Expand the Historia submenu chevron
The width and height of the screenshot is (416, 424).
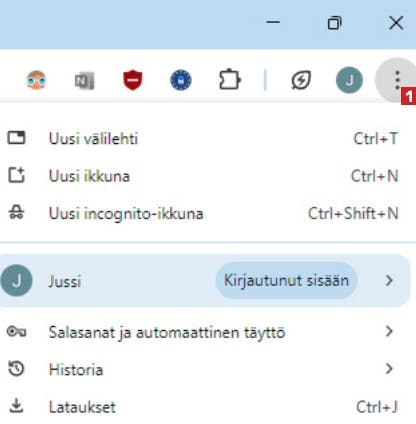coord(389,369)
